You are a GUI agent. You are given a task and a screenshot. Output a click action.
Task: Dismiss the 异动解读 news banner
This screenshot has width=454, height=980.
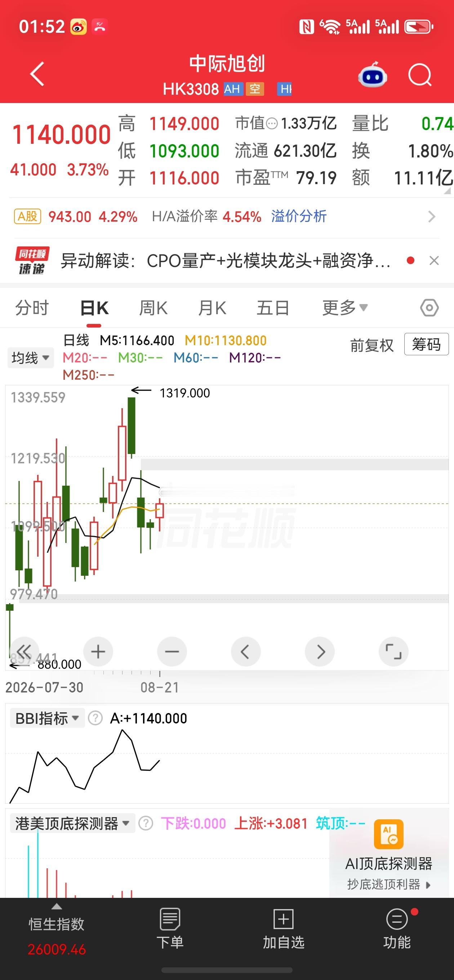tap(434, 260)
